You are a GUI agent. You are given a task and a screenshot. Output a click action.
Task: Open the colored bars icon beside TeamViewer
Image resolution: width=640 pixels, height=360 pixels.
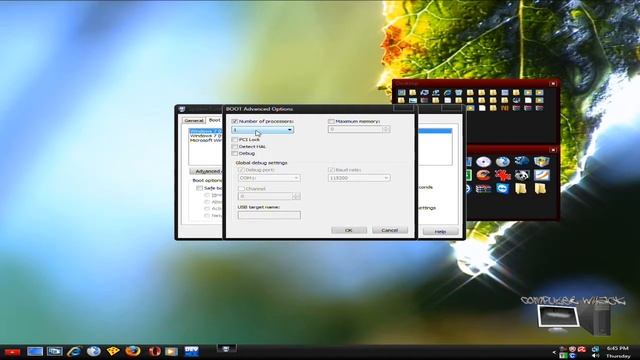[x=483, y=188]
